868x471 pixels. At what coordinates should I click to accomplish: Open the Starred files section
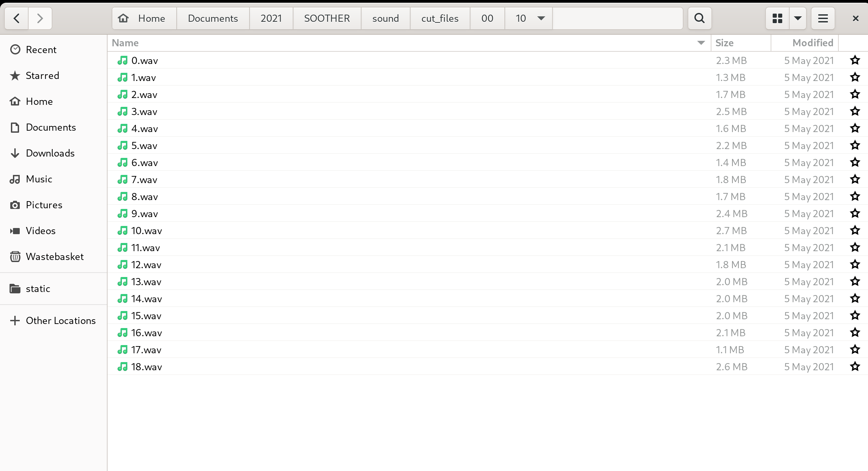(42, 75)
